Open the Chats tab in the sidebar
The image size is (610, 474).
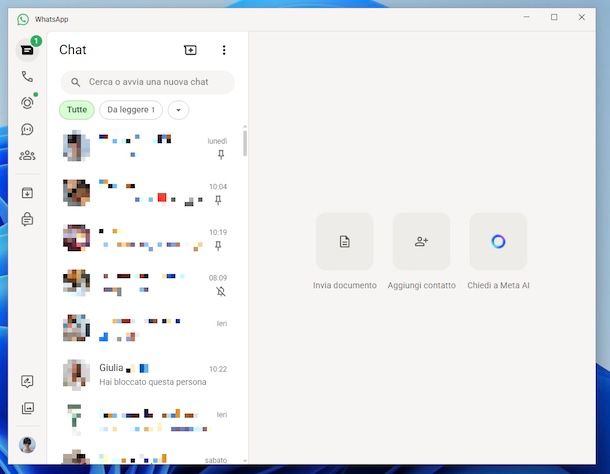pos(27,50)
